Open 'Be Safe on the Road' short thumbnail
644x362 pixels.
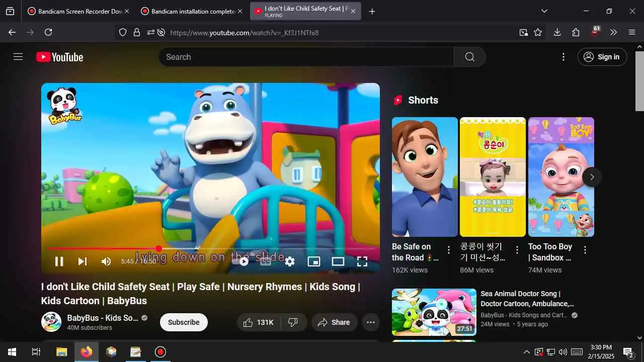click(425, 177)
